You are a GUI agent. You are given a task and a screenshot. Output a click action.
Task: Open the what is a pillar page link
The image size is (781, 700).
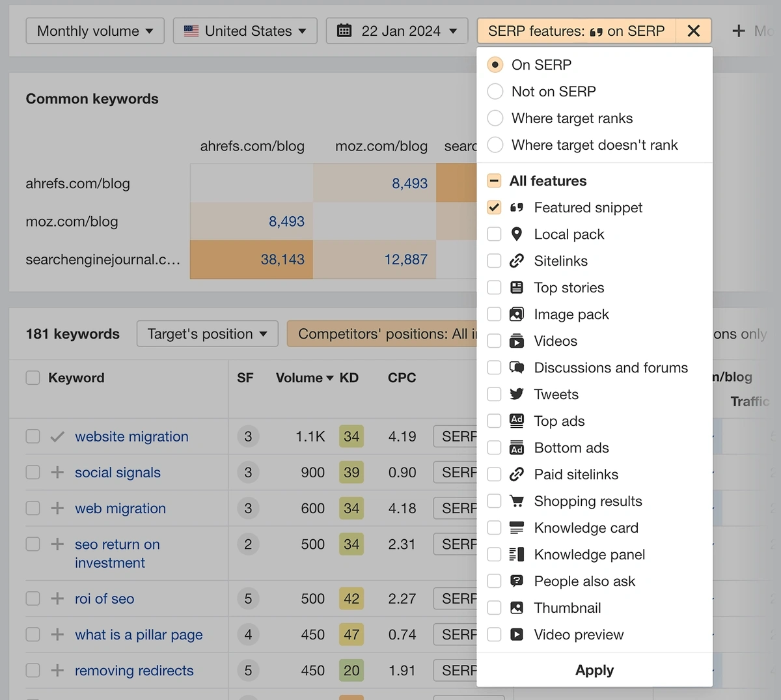click(139, 634)
